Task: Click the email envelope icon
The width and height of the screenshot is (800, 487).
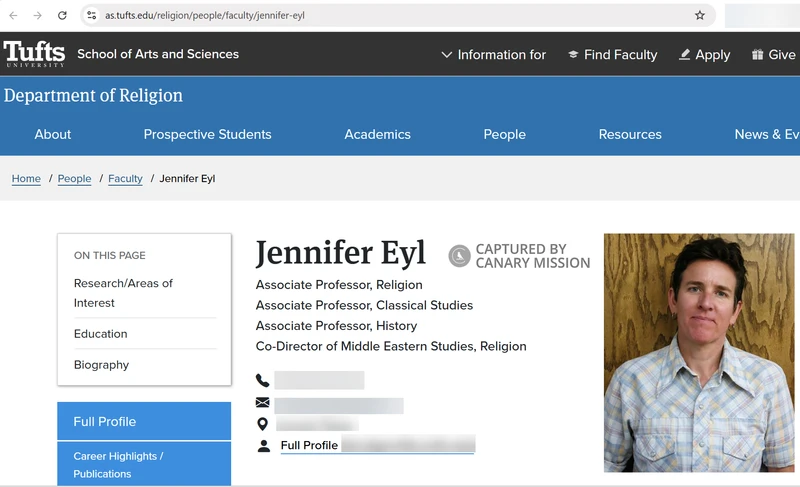Action: coord(263,402)
